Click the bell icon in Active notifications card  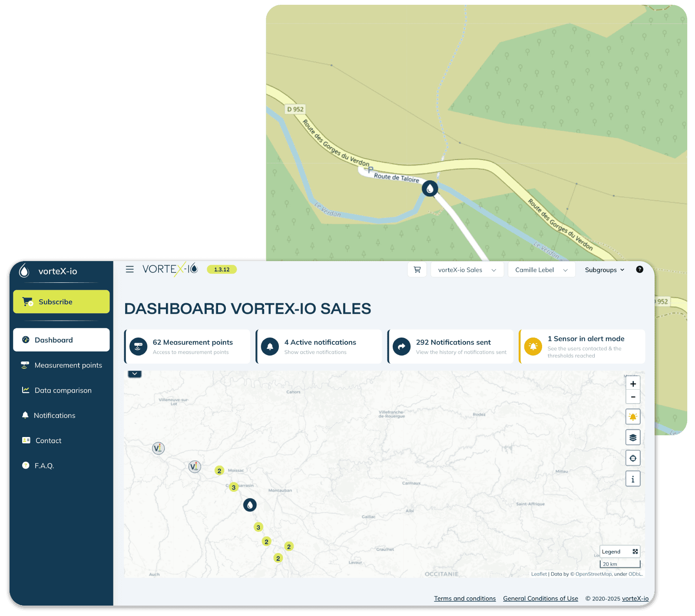point(270,346)
